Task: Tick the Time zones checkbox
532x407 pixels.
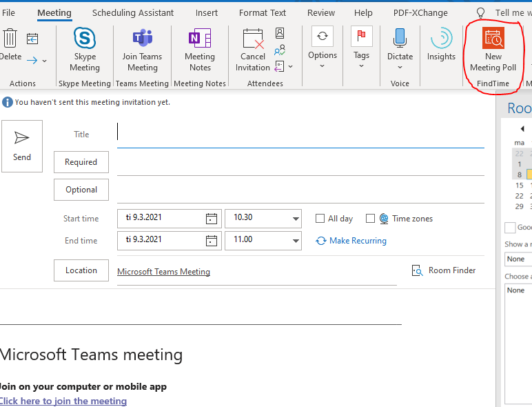Action: (371, 219)
